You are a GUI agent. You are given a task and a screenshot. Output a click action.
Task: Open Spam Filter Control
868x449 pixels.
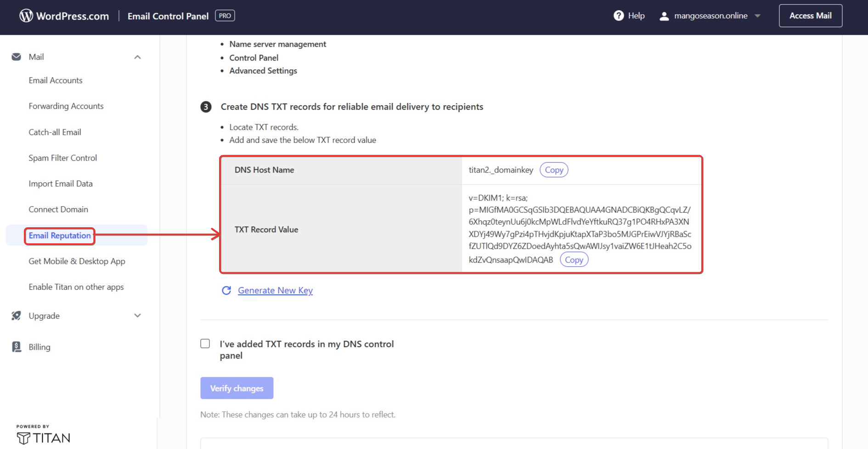63,158
